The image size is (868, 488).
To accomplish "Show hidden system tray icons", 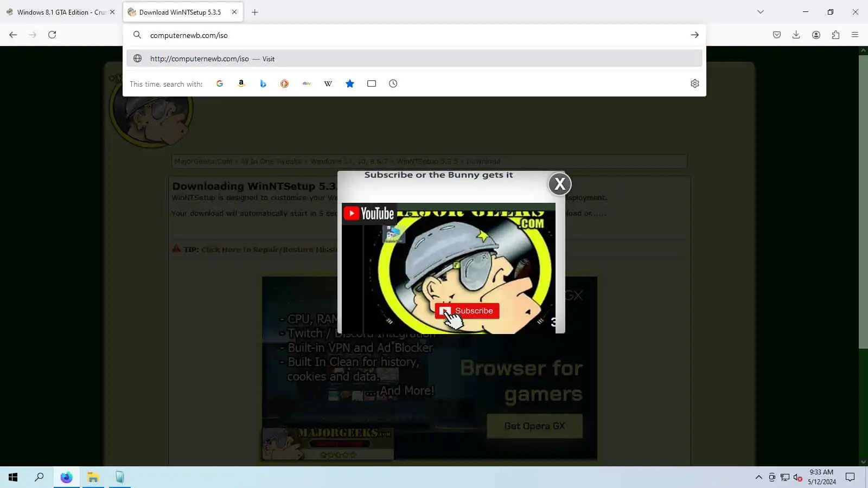I will (x=758, y=477).
